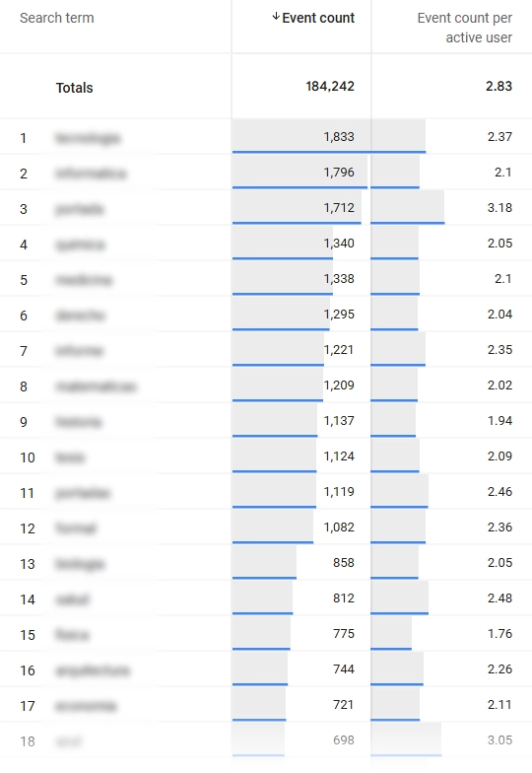The image size is (532, 773).
Task: Select the 1.94 per-user value in row 9
Action: 499,420
